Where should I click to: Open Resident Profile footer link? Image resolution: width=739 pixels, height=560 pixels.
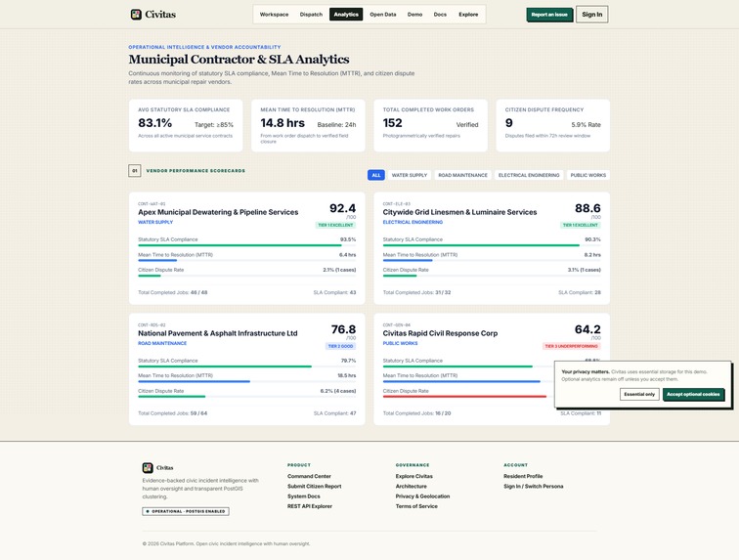tap(523, 476)
